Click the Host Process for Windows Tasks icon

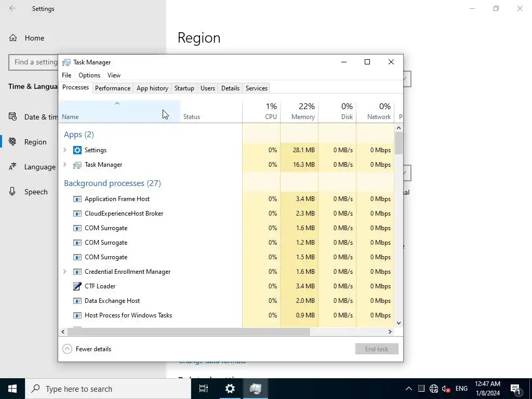point(77,315)
